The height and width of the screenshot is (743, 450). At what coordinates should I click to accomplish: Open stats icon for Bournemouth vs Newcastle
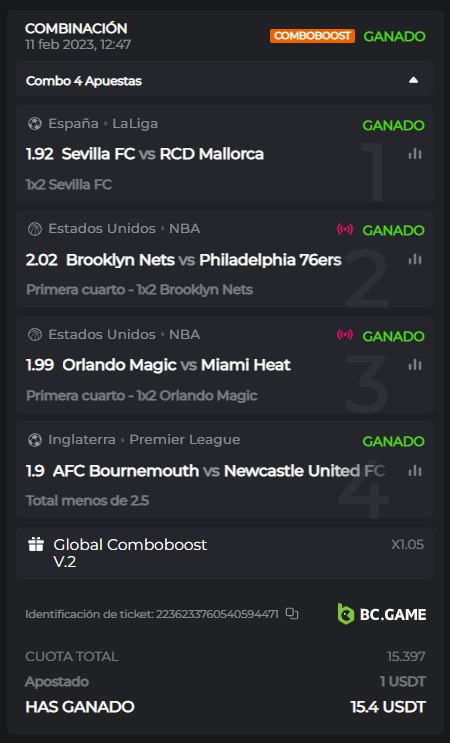415,471
